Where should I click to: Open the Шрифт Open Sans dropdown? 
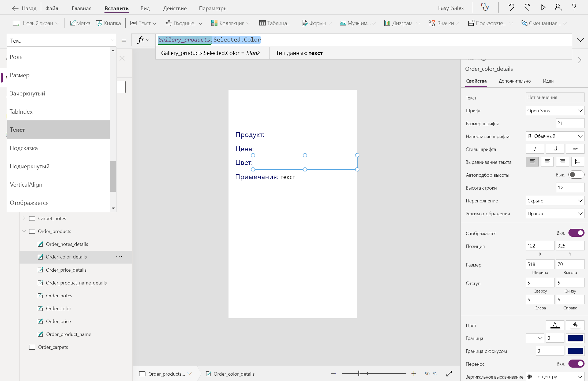click(555, 111)
